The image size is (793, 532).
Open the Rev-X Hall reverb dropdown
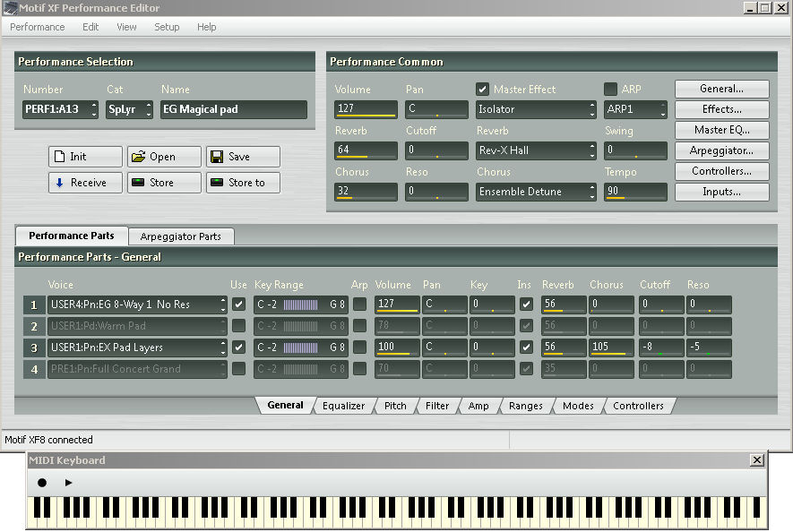point(536,150)
